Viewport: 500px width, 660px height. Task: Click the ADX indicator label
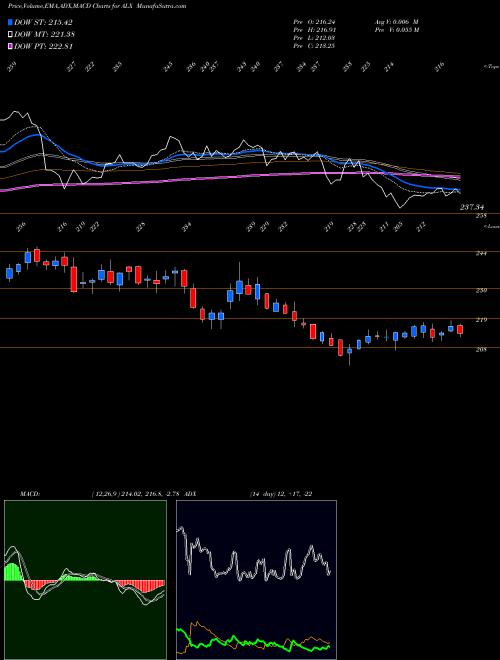tap(190, 494)
